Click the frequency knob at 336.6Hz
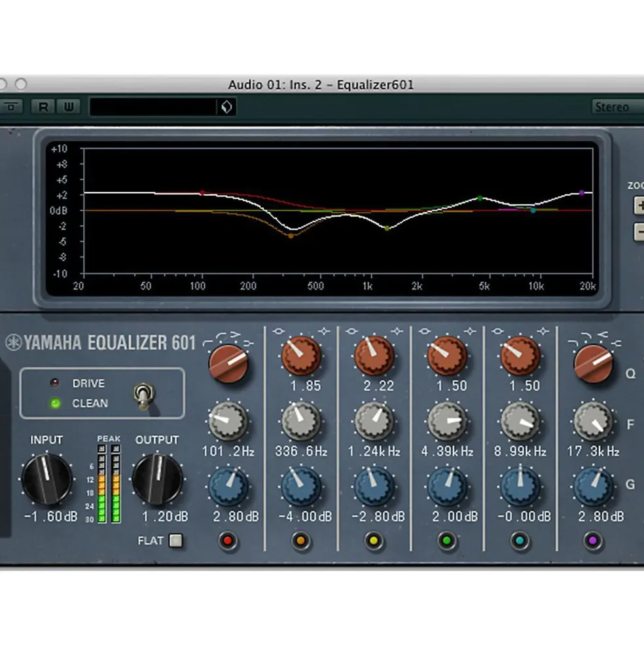Screen dimensions: 644x645 point(301,421)
